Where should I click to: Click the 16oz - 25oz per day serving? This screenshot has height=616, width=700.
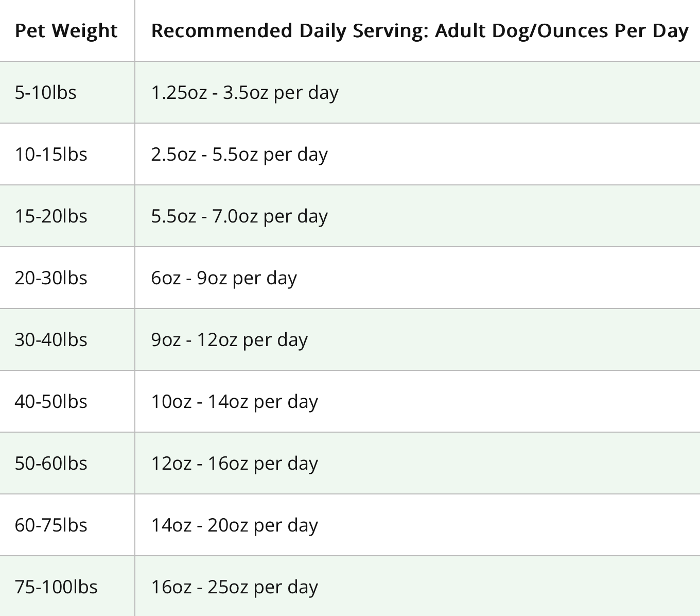pos(235,587)
